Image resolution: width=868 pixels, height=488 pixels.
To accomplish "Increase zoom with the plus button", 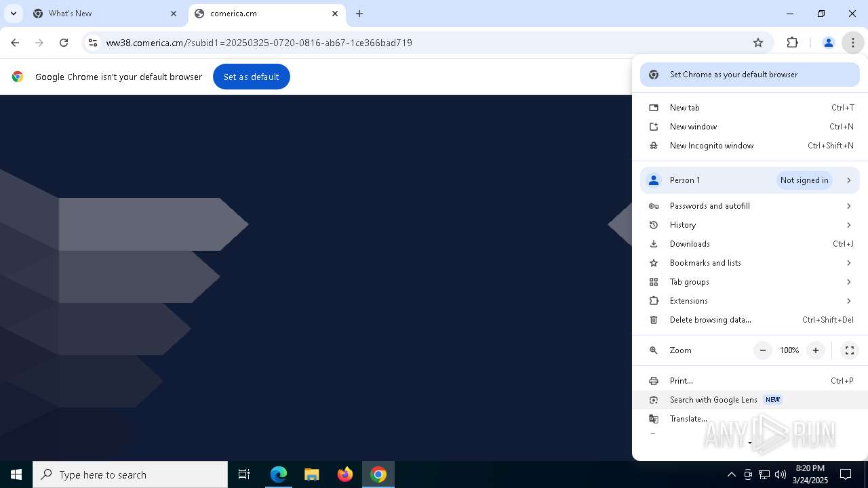I will tap(816, 350).
